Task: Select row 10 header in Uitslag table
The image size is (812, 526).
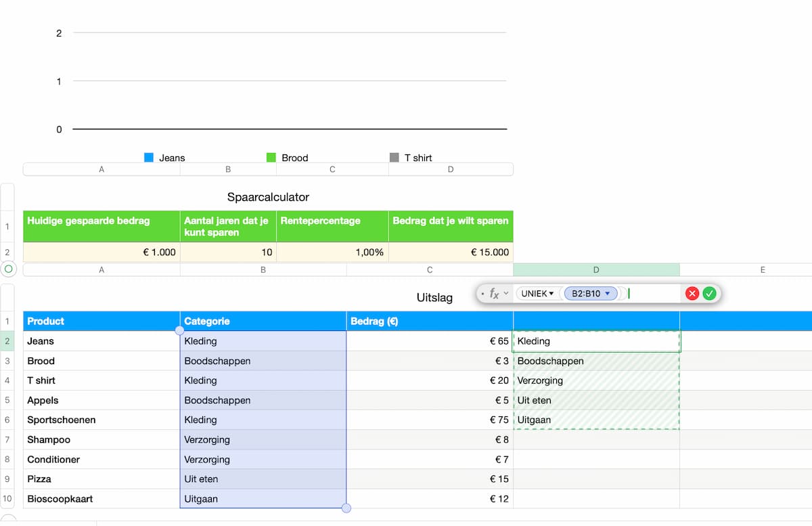Action: click(x=7, y=499)
